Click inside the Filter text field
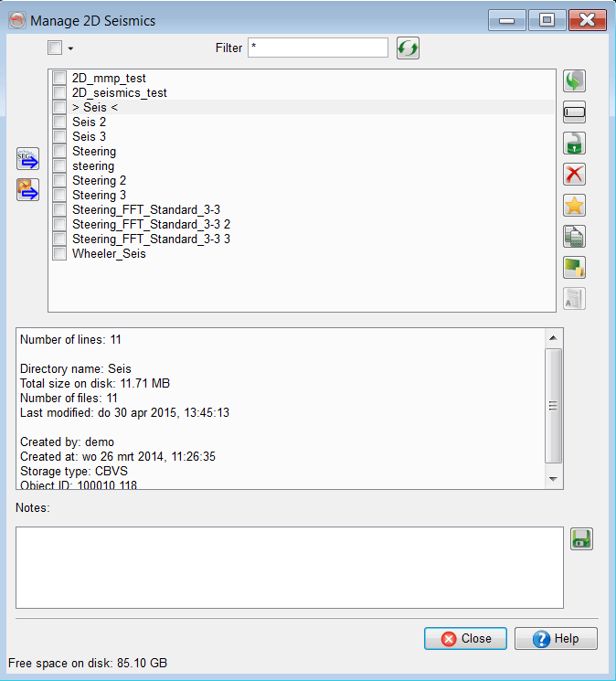 pos(318,48)
